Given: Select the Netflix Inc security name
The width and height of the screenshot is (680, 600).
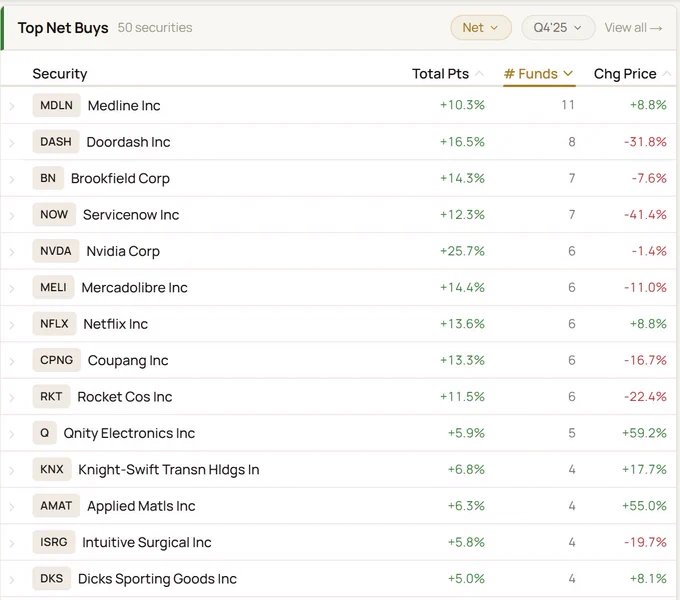Looking at the screenshot, I should point(116,324).
